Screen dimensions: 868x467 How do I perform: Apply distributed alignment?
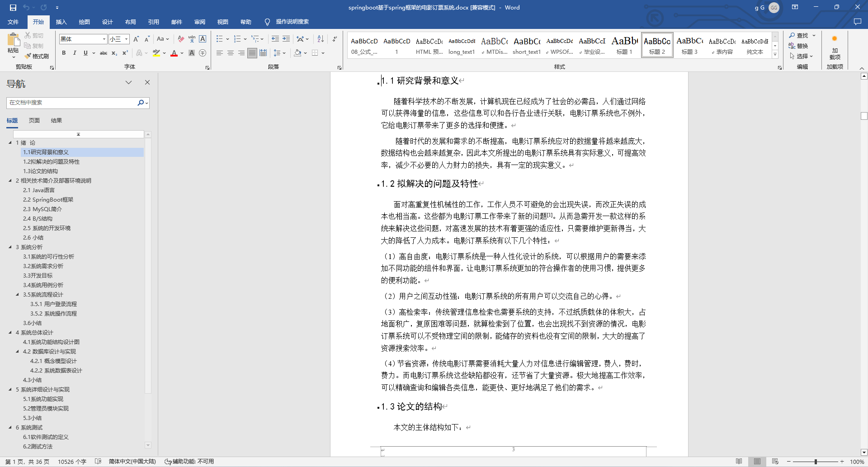click(x=263, y=53)
